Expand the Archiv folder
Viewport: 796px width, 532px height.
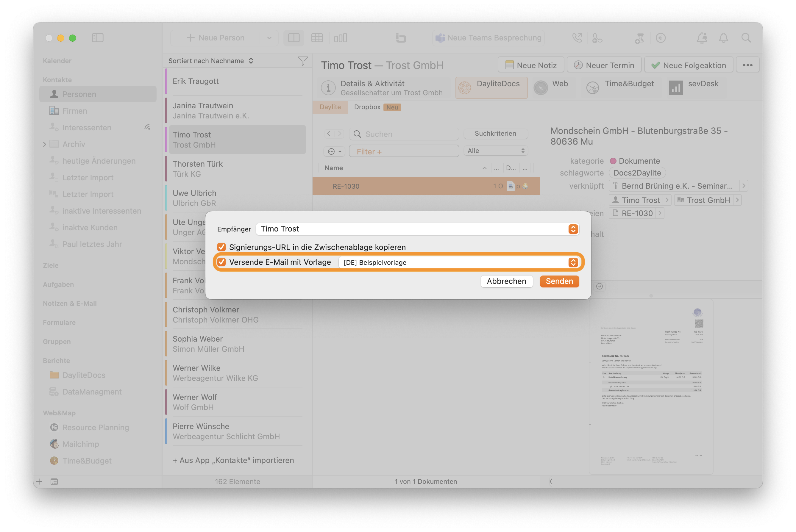(x=44, y=144)
